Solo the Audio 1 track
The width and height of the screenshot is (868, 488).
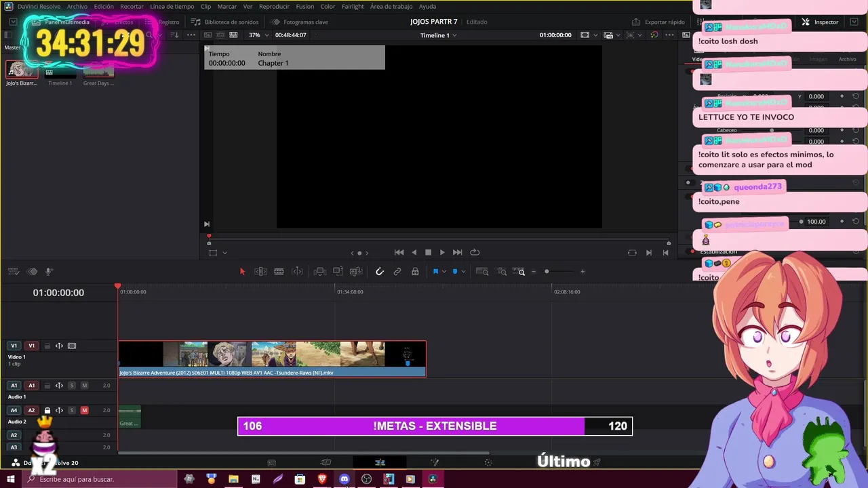tap(72, 386)
